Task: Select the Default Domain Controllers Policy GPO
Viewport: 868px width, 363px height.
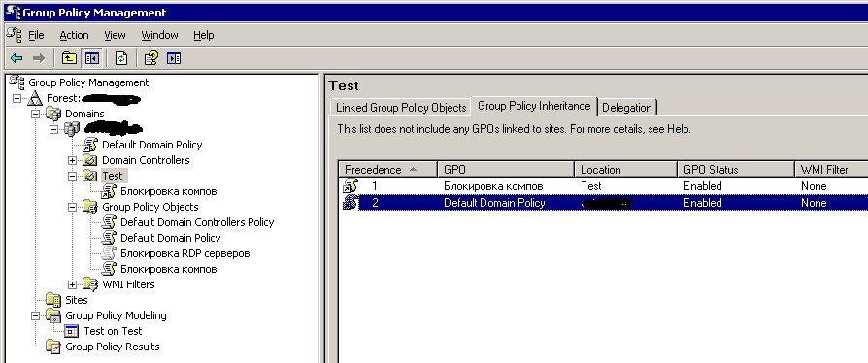Action: point(197,222)
